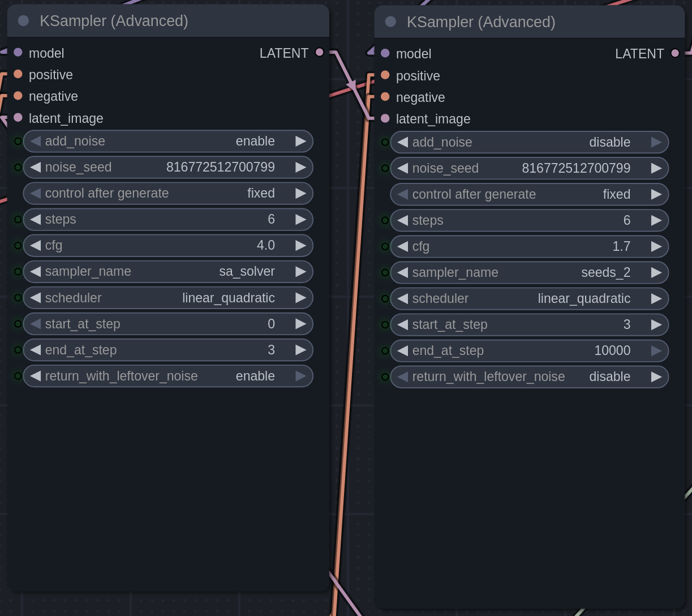
Task: Click noise_seed widget input dot on right KSampler
Action: pyautogui.click(x=385, y=169)
